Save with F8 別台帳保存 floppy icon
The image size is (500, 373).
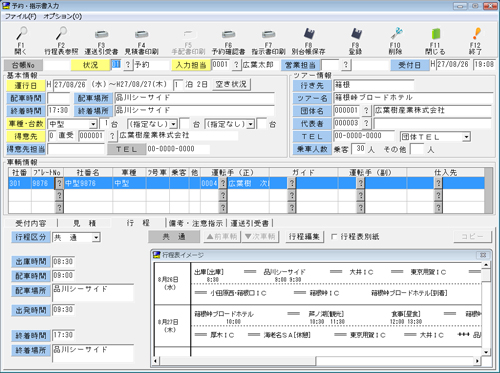coord(309,34)
